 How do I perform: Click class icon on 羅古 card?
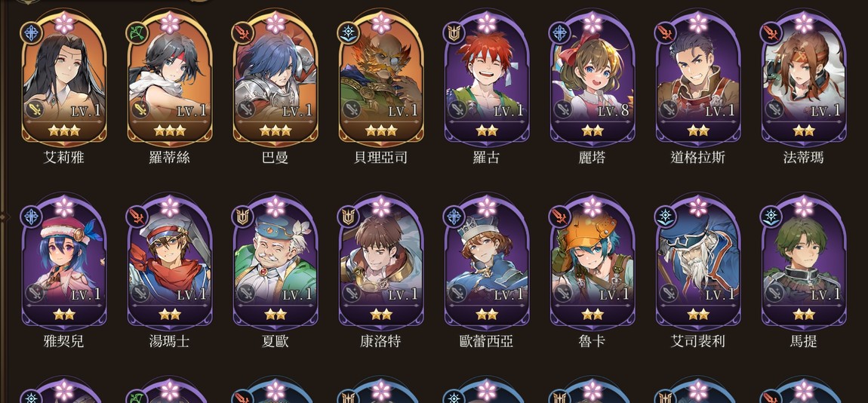point(454,33)
